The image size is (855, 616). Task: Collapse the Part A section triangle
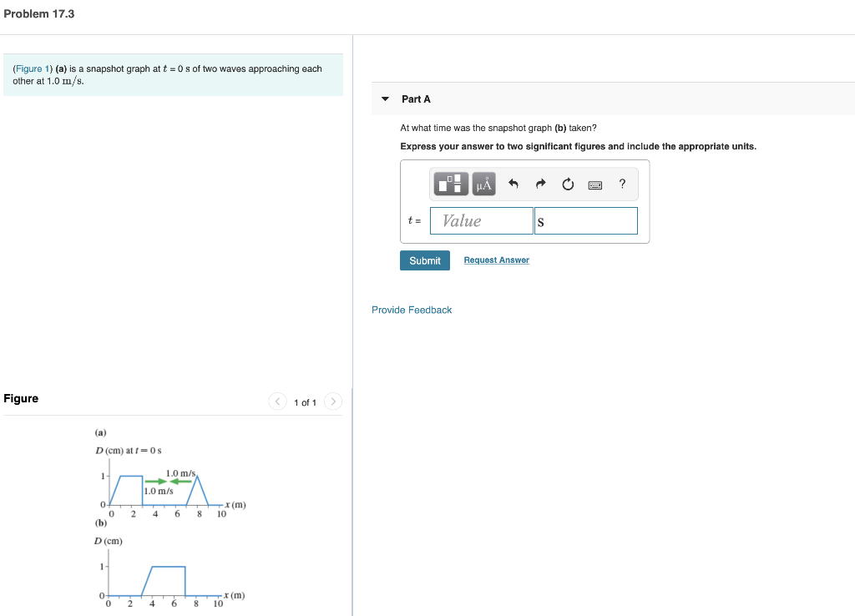[385, 98]
